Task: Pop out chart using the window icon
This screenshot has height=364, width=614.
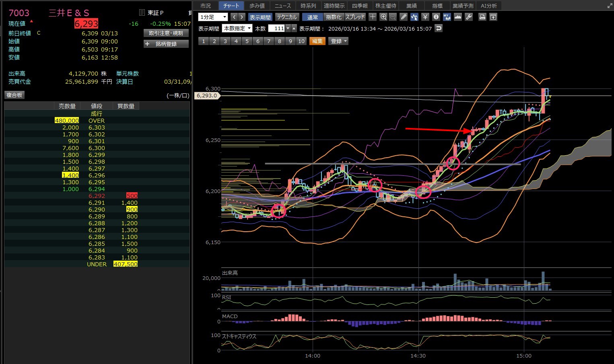Action: pos(493,17)
